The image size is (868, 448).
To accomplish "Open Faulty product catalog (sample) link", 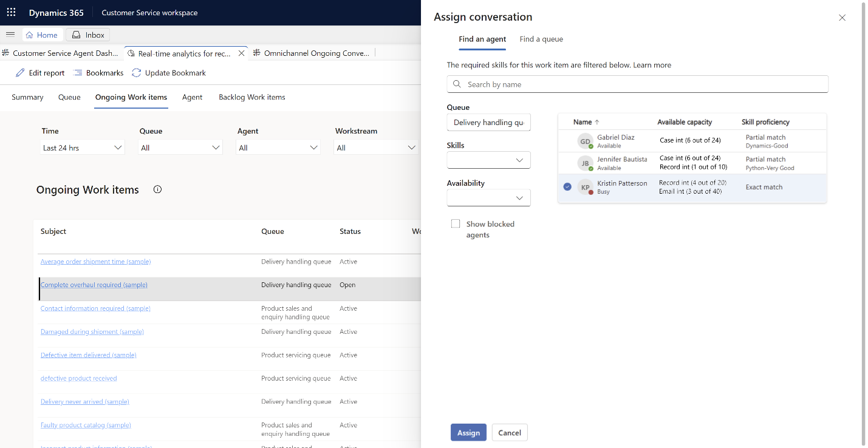I will [x=86, y=425].
